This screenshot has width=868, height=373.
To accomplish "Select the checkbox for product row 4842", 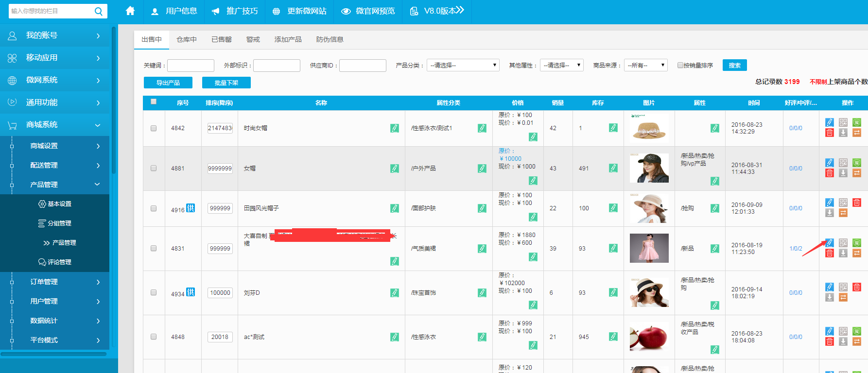I will (x=154, y=128).
